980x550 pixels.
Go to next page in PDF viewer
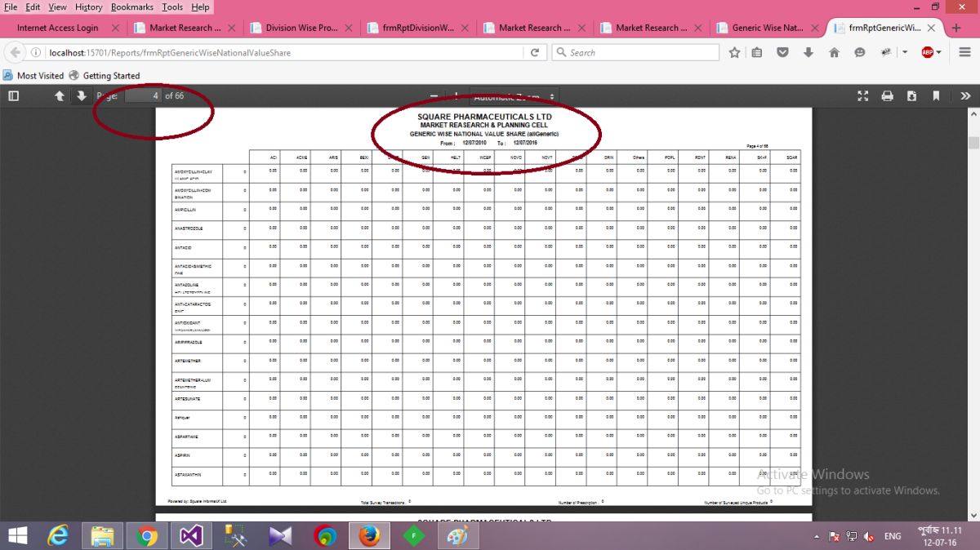[x=81, y=96]
